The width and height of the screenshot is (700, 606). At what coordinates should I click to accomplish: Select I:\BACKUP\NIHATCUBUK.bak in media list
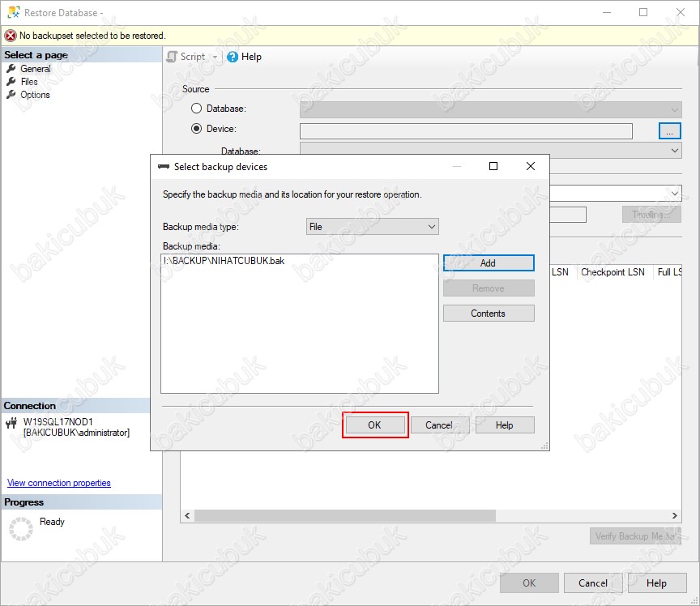pos(224,261)
